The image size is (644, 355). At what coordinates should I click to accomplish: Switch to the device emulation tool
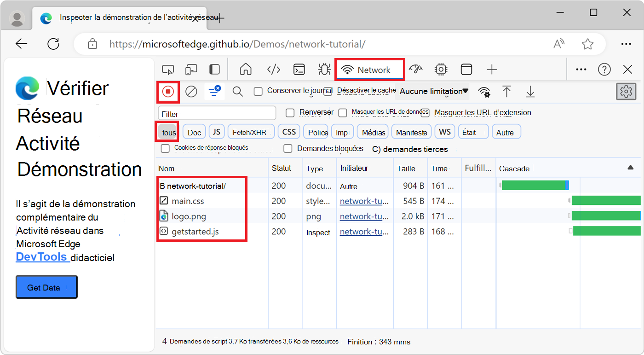tap(191, 69)
